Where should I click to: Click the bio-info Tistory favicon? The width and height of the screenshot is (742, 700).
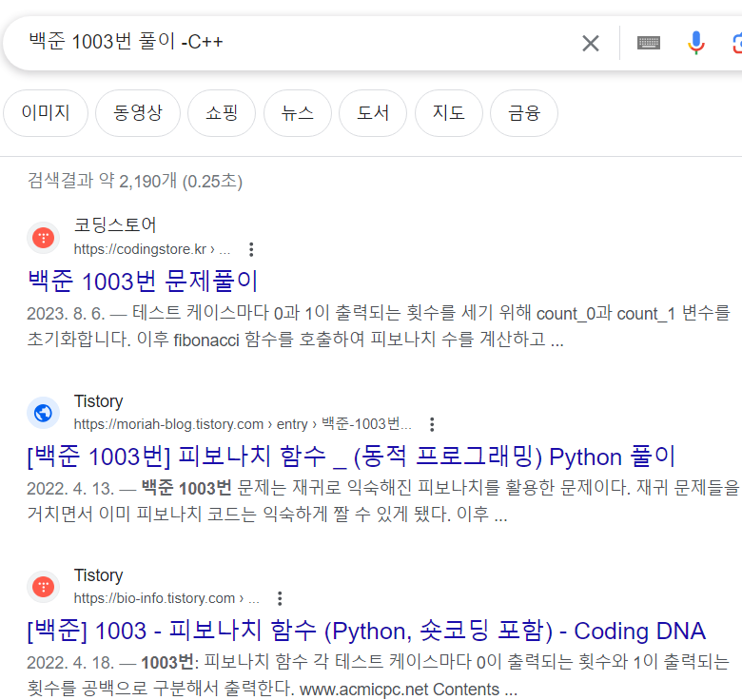[43, 587]
